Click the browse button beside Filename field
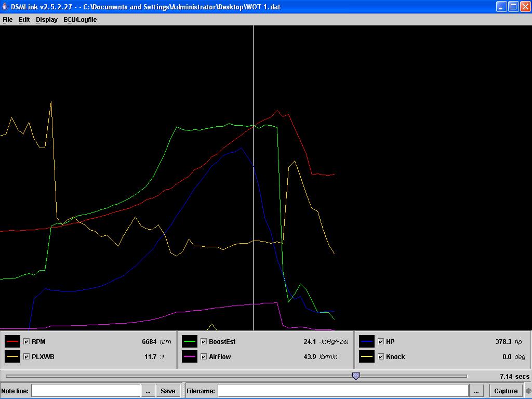Viewport: 532px width, 399px height. 476,391
